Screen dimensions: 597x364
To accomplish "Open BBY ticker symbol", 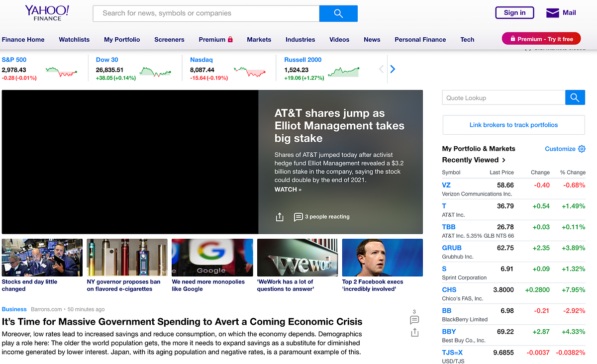I will pos(449,331).
